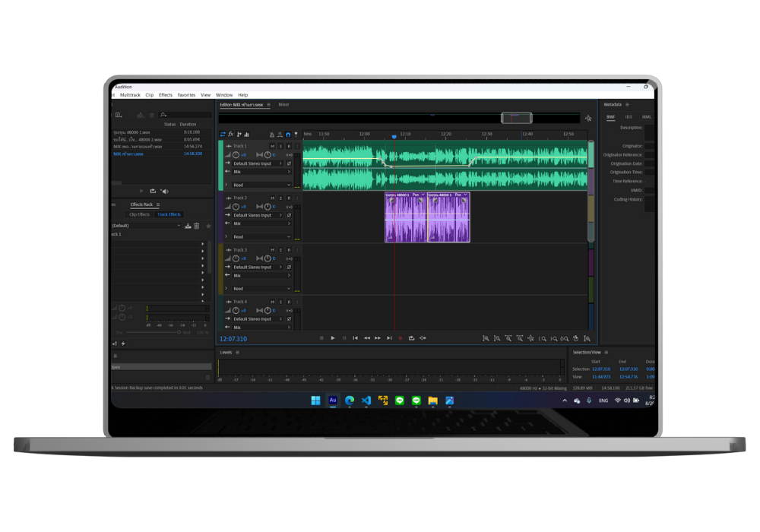The image size is (760, 532).
Task: Open the Effects Rack (Default) preset dropdown
Action: [x=146, y=226]
